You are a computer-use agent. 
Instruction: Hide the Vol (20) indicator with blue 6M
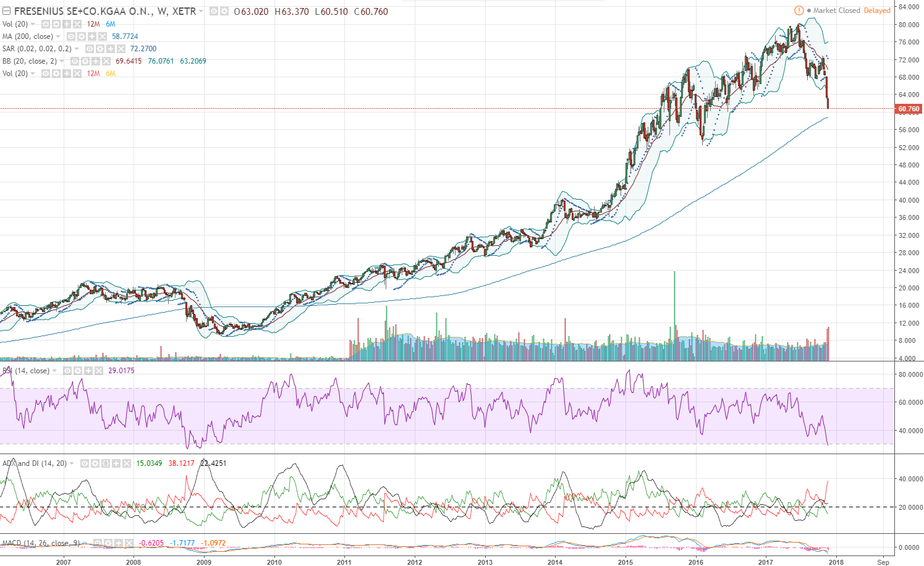(x=46, y=24)
